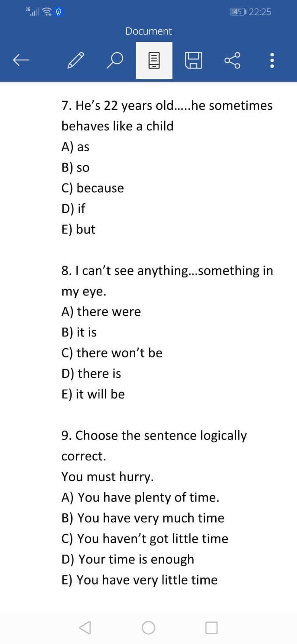
Task: Tap answer option C) because
Action: pos(93,188)
